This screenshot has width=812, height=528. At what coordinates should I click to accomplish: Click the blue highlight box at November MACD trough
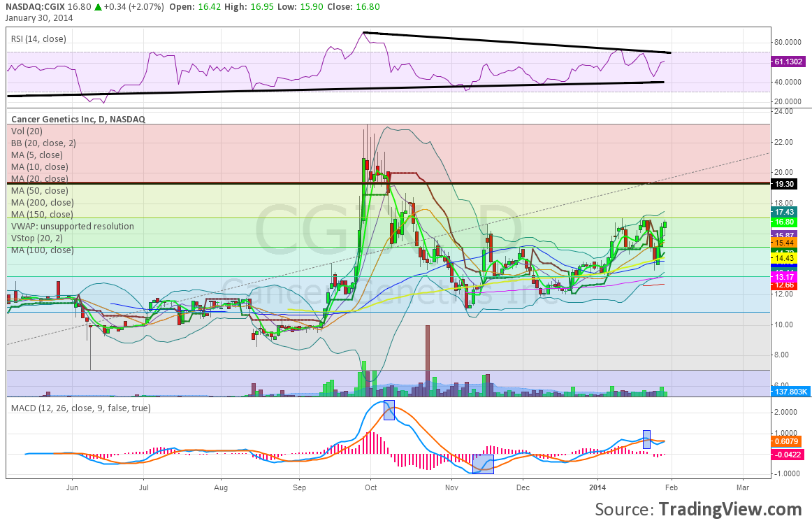(484, 464)
